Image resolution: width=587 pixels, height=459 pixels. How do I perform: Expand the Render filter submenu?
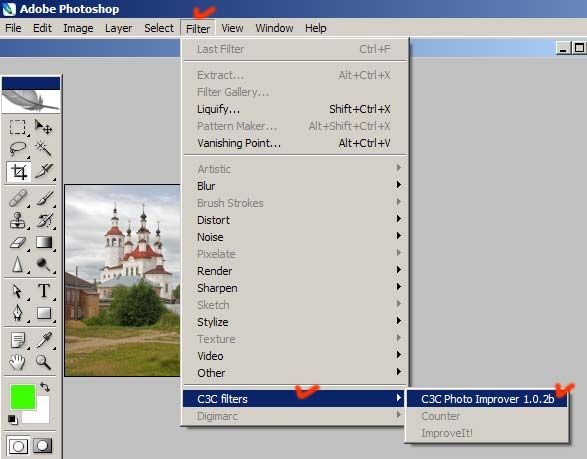click(x=295, y=271)
